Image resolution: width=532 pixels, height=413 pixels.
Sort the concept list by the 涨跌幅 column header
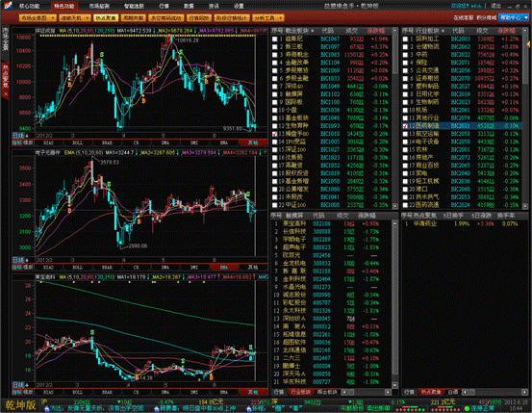pyautogui.click(x=375, y=31)
